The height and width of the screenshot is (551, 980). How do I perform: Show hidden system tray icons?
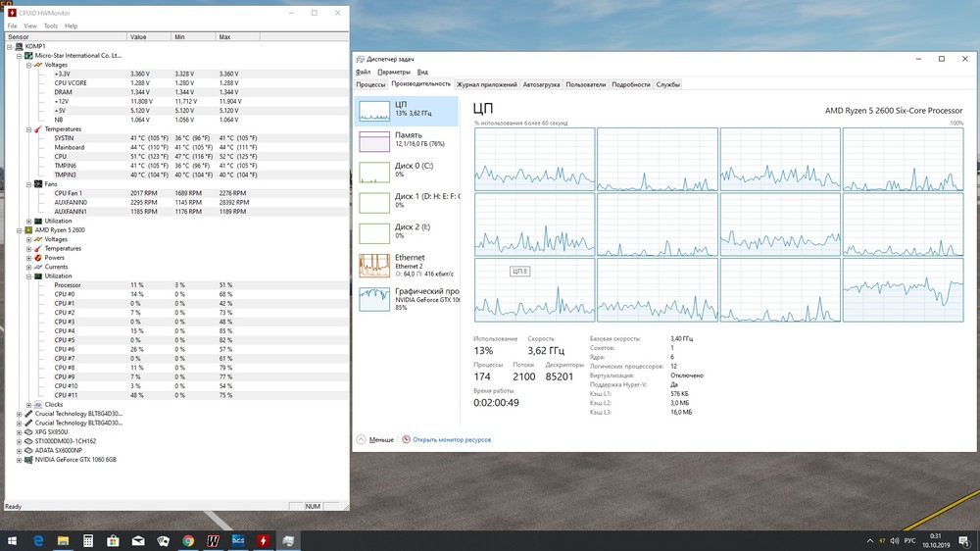click(870, 541)
